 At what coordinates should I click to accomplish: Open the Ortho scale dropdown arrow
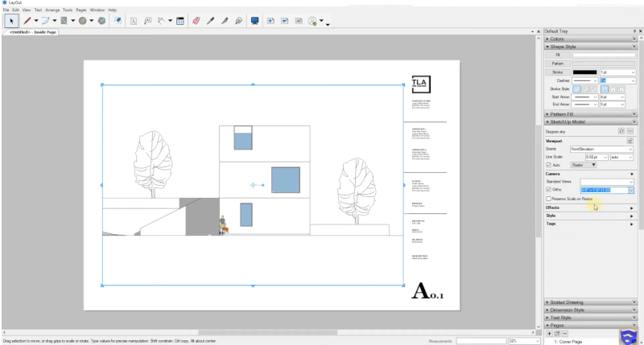[x=631, y=190]
